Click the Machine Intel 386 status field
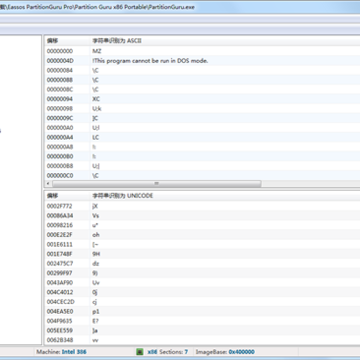 pos(61,352)
